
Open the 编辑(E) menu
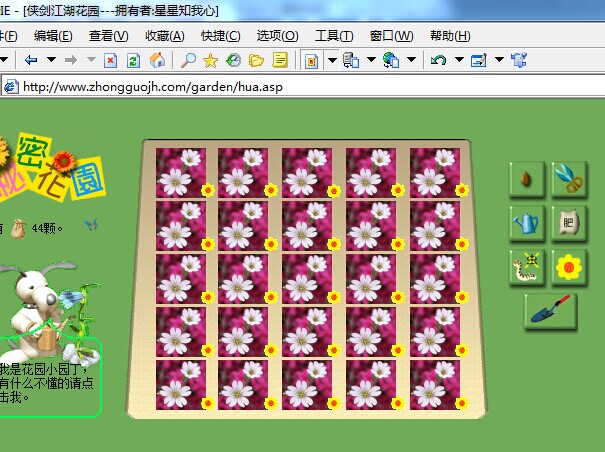pos(53,36)
